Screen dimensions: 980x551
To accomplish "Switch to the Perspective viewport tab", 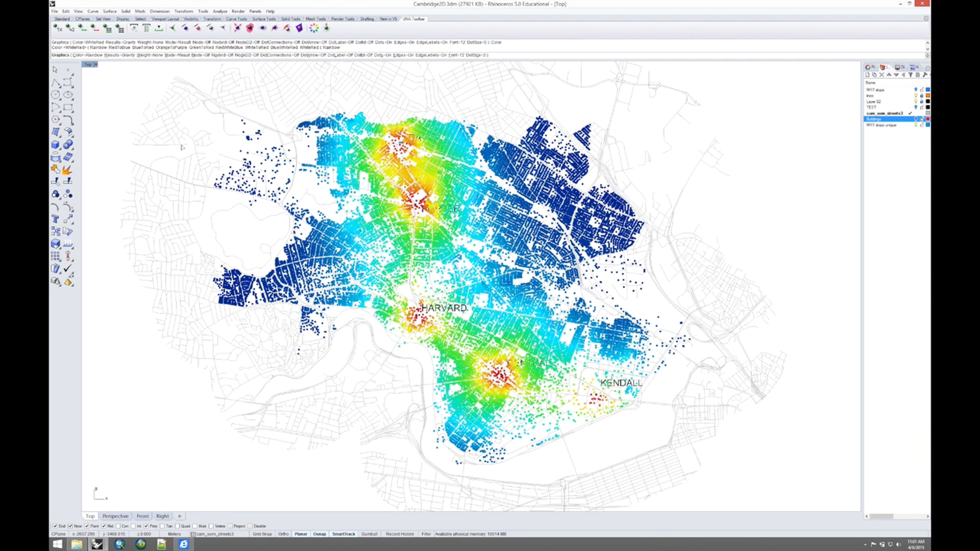I will click(x=115, y=516).
